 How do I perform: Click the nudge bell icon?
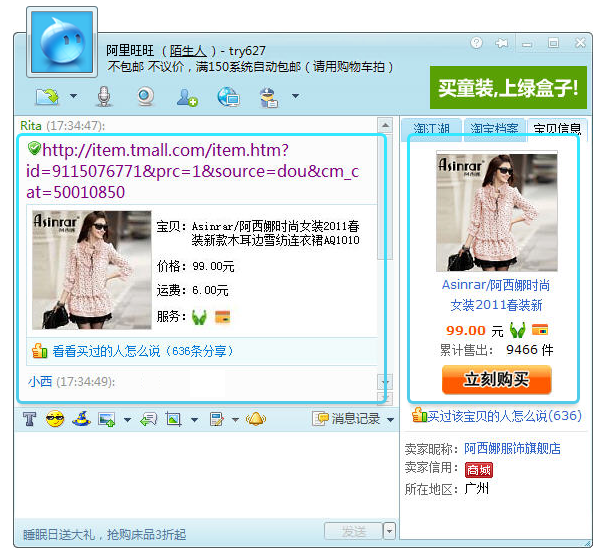pos(256,419)
